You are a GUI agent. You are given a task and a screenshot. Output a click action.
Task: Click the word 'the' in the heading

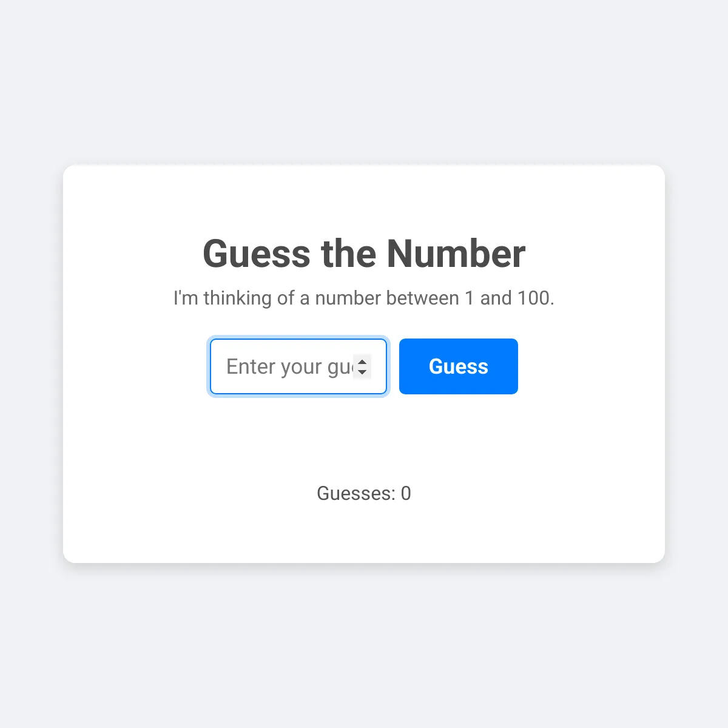click(349, 253)
